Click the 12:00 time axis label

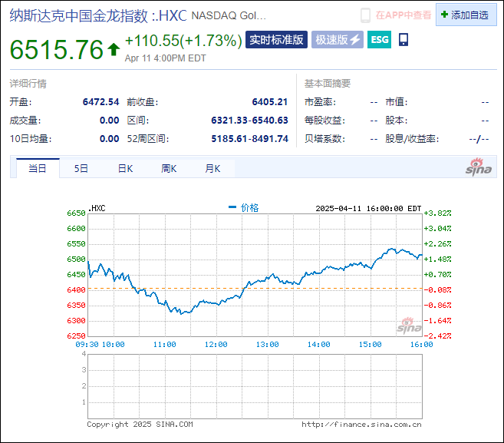(x=216, y=345)
